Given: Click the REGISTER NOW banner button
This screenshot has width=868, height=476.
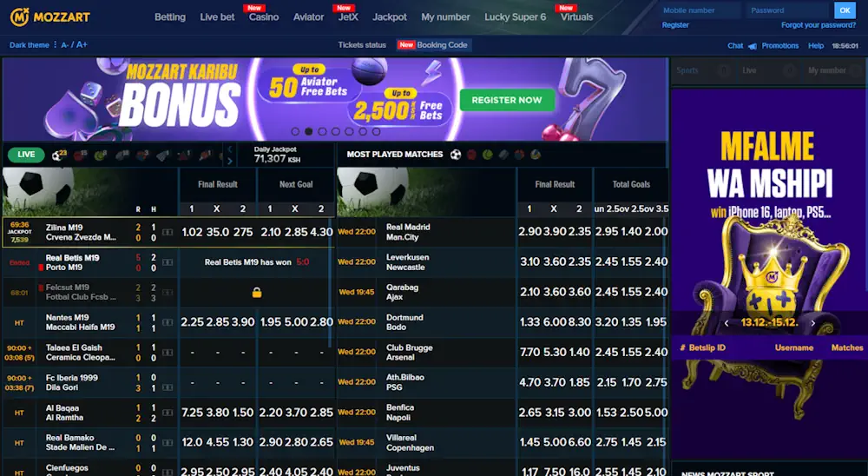Looking at the screenshot, I should click(507, 100).
